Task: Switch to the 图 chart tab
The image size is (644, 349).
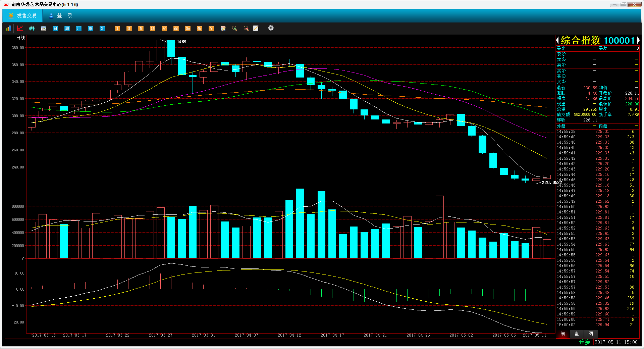Action: click(x=591, y=334)
